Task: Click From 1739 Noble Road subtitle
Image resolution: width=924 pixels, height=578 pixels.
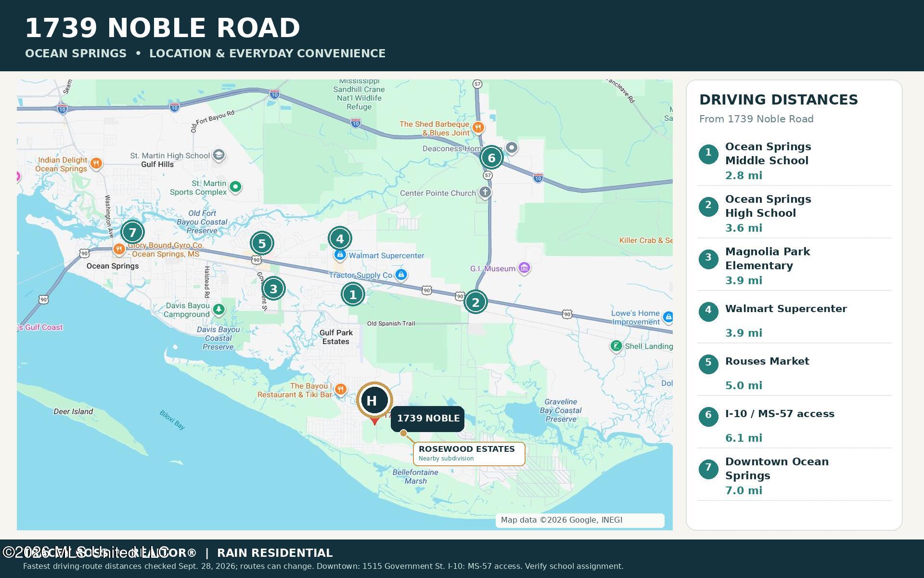Action: point(757,119)
